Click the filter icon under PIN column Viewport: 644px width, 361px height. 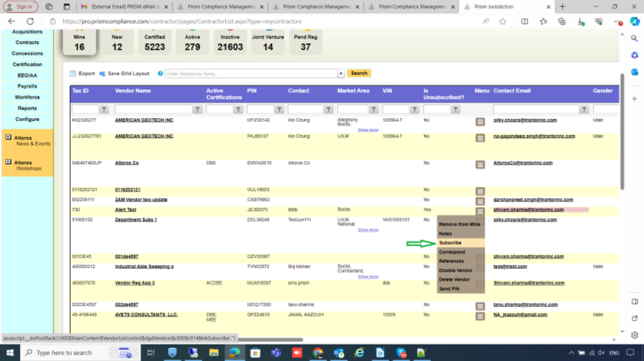click(280, 109)
